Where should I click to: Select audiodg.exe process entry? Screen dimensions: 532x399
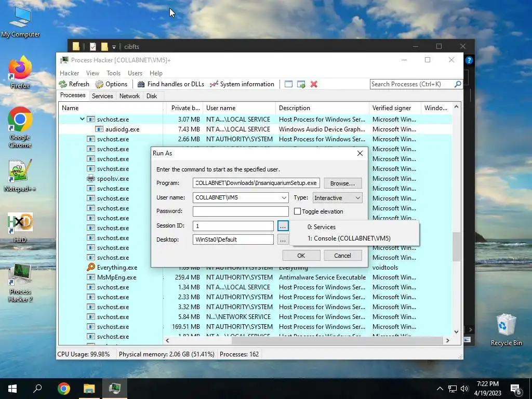click(x=122, y=129)
